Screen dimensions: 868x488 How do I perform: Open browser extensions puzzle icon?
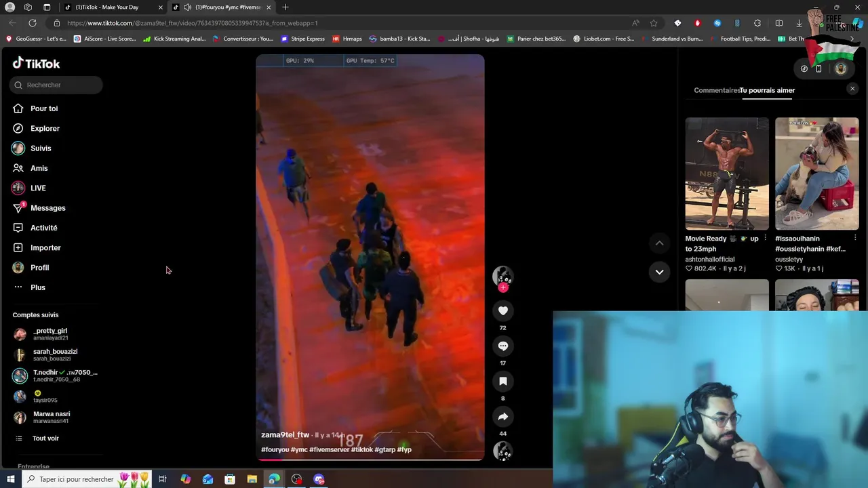(x=757, y=23)
